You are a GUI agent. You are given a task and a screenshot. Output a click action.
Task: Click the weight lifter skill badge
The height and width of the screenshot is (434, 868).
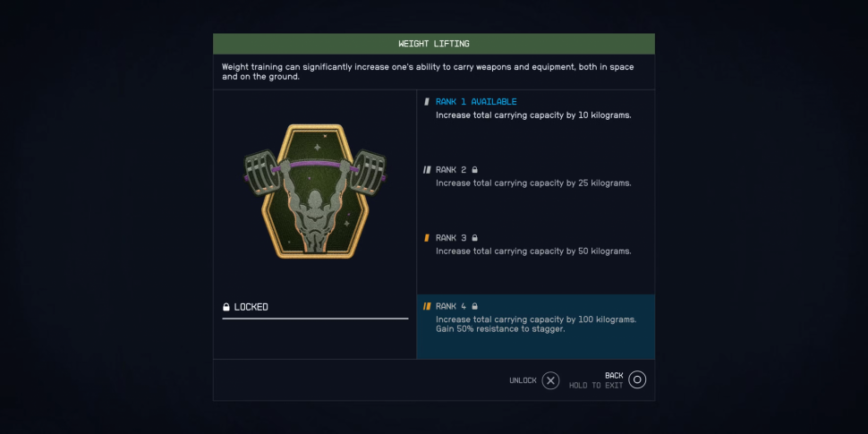(x=315, y=191)
